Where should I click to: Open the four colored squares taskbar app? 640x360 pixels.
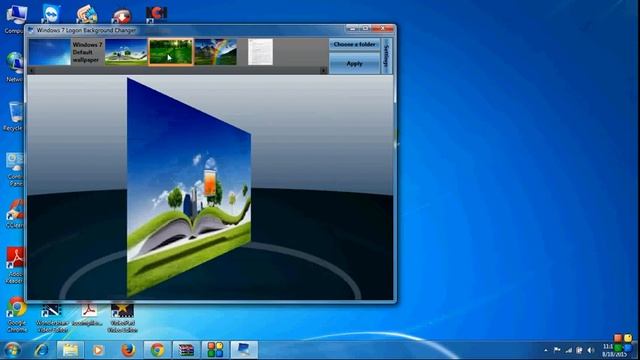(215, 350)
